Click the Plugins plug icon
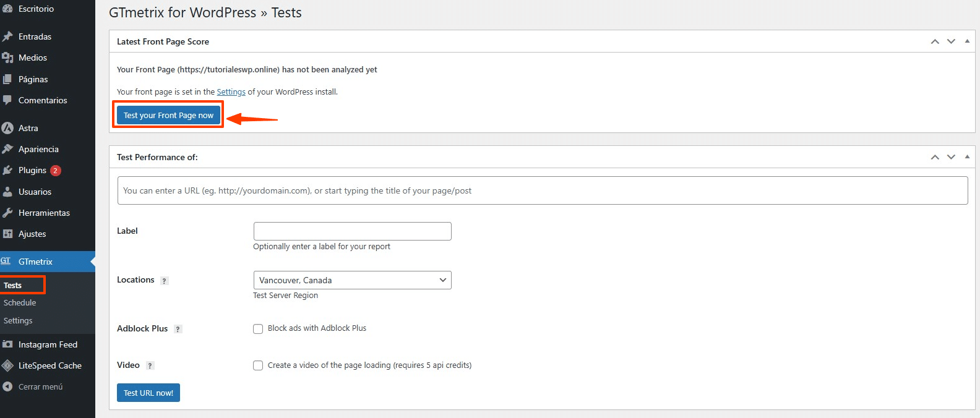This screenshot has width=980, height=418. [7, 170]
